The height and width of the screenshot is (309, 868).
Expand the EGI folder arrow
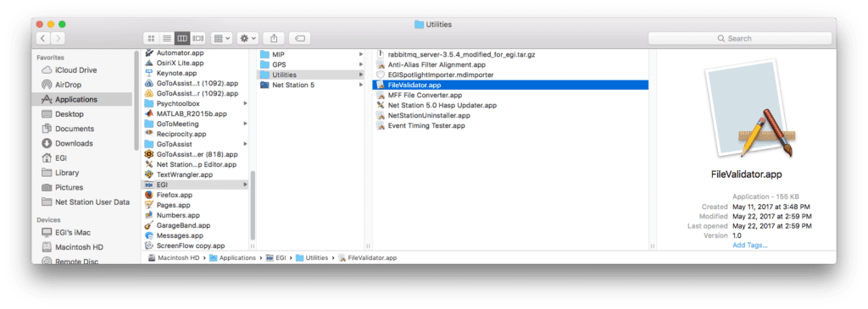[245, 185]
